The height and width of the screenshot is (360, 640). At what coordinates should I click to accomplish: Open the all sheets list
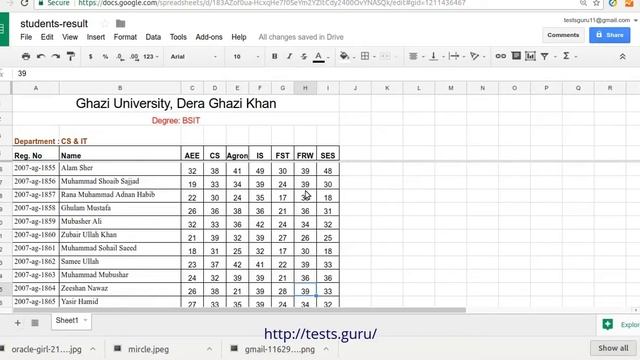click(35, 323)
